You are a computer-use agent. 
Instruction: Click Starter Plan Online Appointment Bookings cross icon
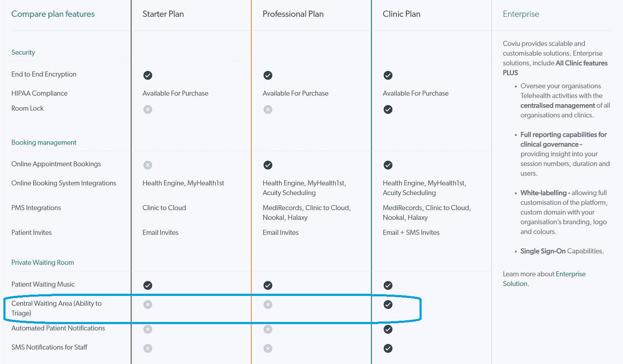click(x=148, y=165)
